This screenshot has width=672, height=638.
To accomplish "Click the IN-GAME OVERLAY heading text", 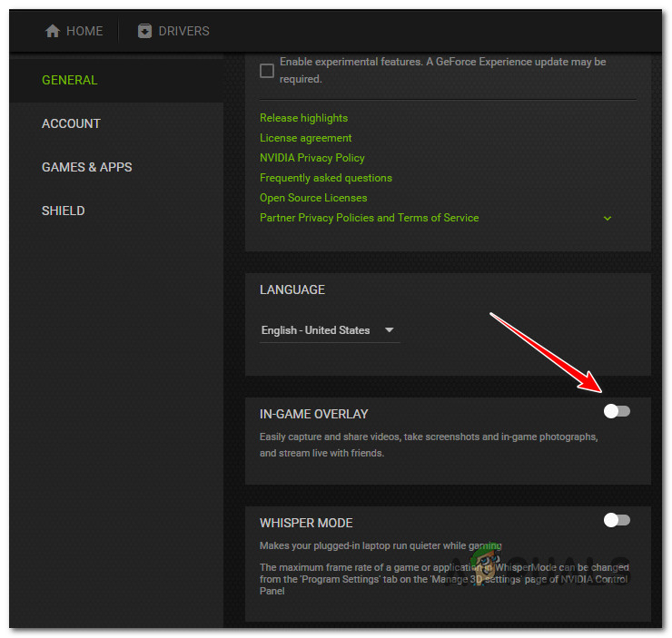I will tap(313, 414).
